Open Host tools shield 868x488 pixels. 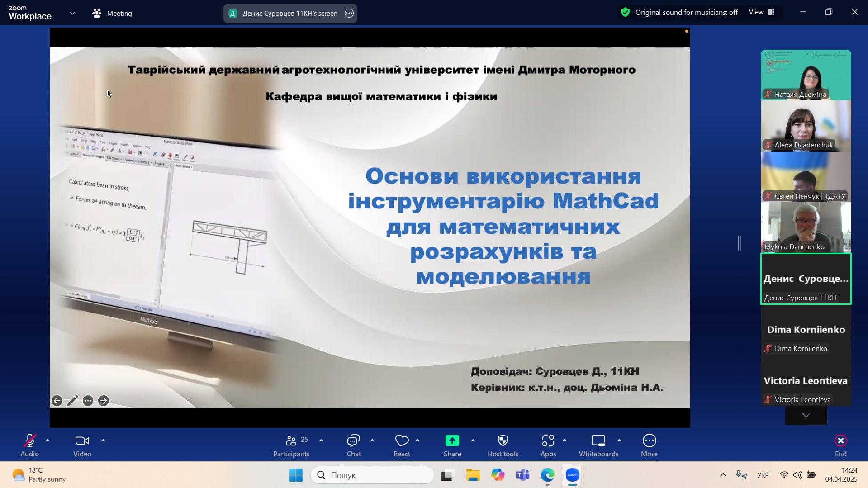(x=503, y=445)
